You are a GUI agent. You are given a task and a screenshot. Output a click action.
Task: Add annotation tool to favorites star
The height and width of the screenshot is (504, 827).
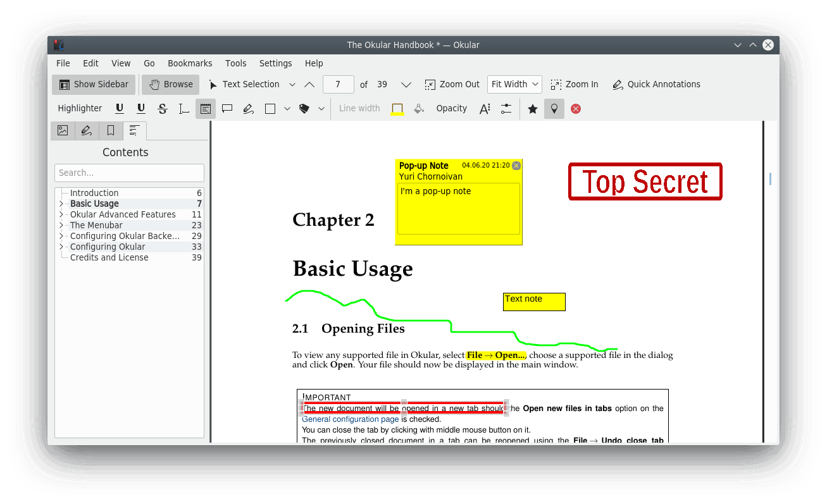(533, 109)
